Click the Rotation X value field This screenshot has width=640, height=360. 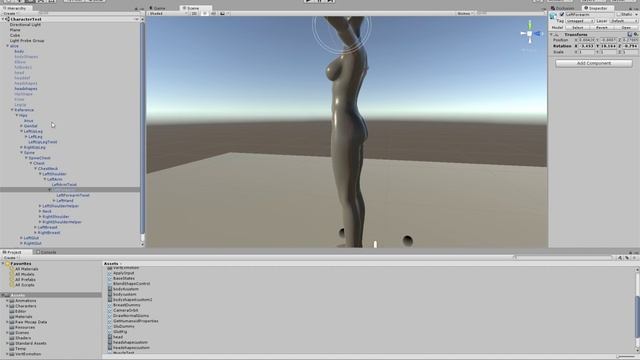click(x=587, y=46)
